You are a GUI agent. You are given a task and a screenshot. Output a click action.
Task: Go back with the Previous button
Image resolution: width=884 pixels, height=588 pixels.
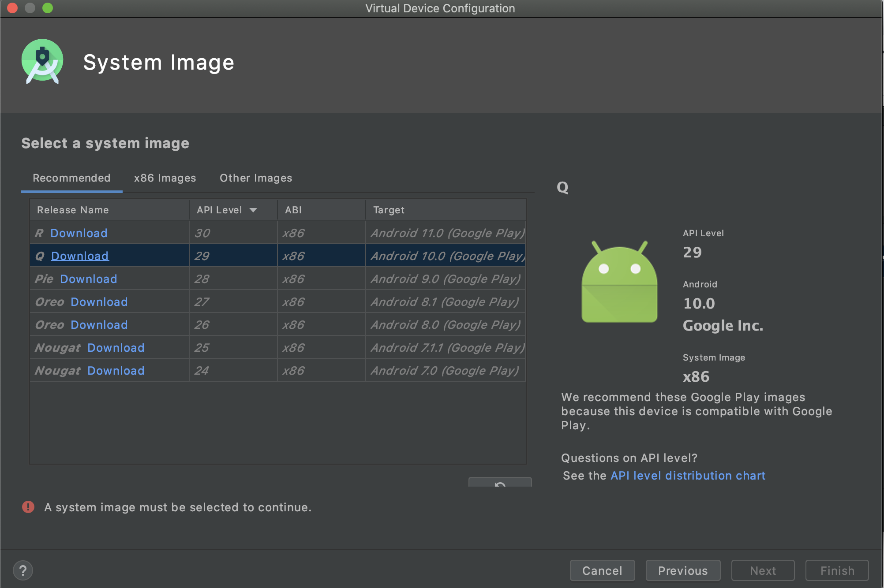[x=682, y=570]
